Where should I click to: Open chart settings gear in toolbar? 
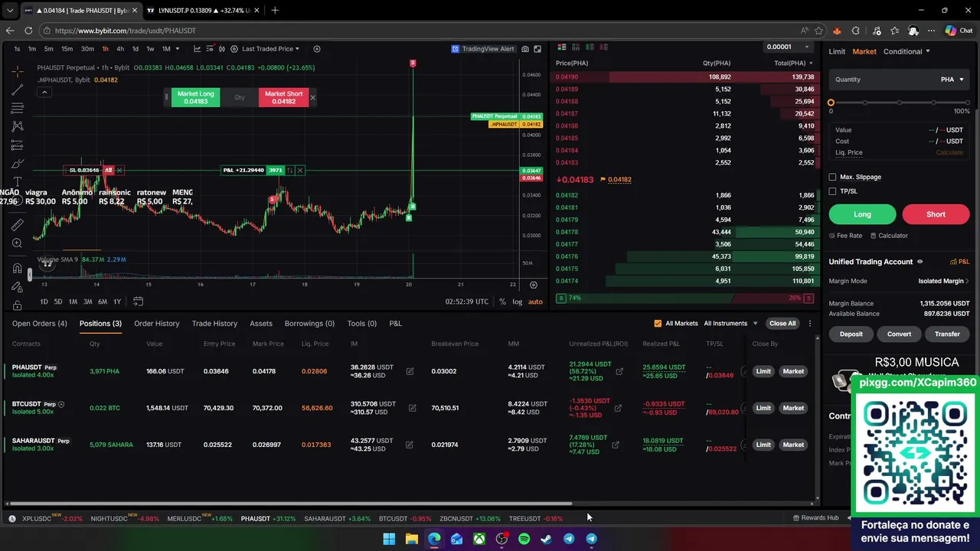click(x=234, y=49)
